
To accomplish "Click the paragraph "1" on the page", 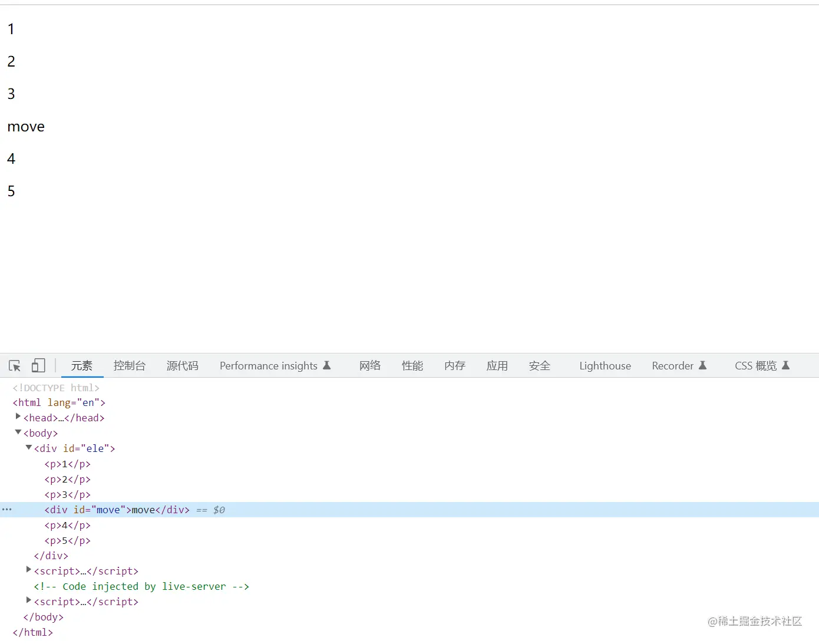I will coord(11,29).
